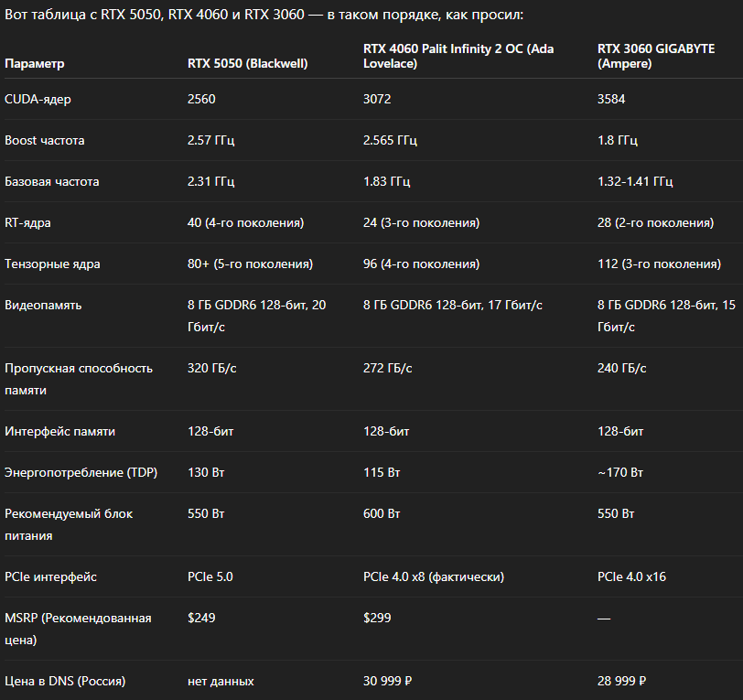Screen dimensions: 743x700
Task: Click the RTX 4060 Palit Infinity header
Action: click(x=458, y=56)
